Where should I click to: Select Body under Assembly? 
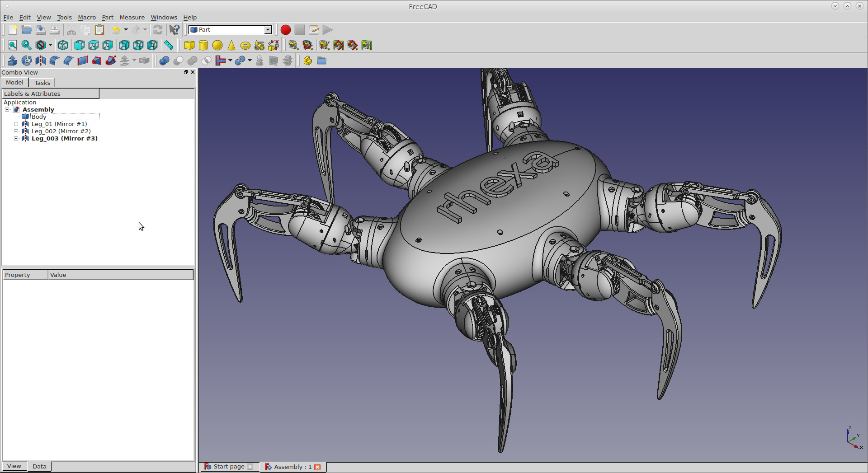click(39, 117)
